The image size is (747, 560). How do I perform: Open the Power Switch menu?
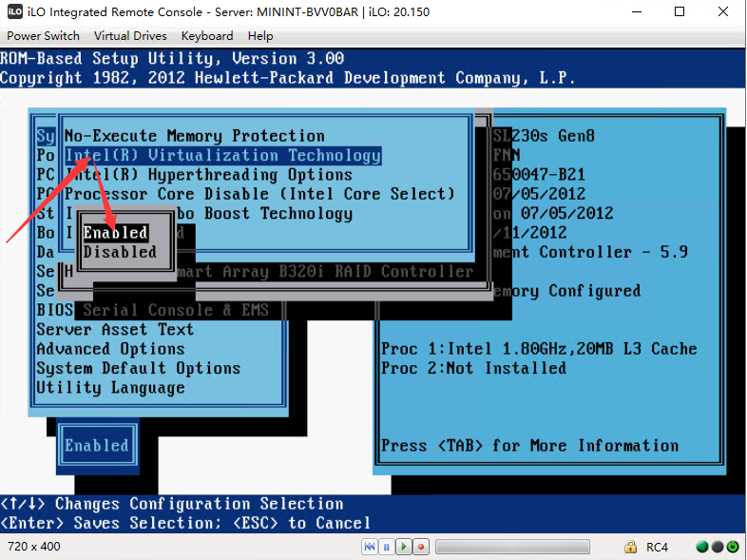(43, 36)
